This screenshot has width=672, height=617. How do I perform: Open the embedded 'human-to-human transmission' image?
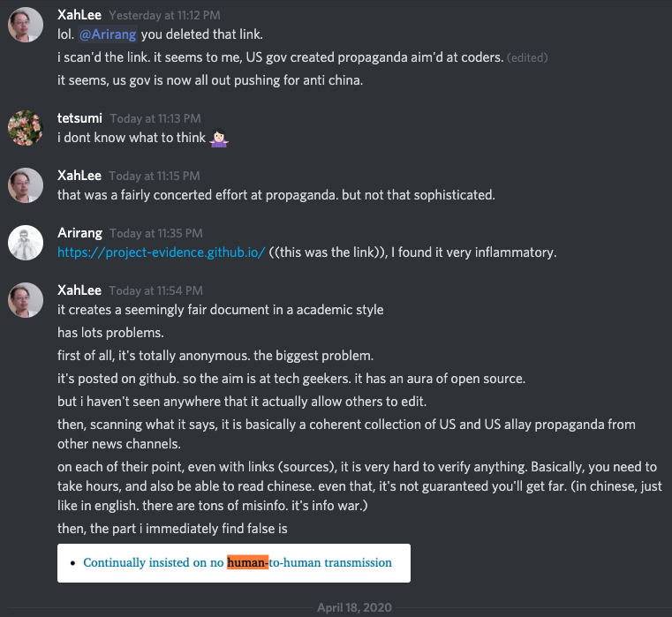pyautogui.click(x=234, y=562)
